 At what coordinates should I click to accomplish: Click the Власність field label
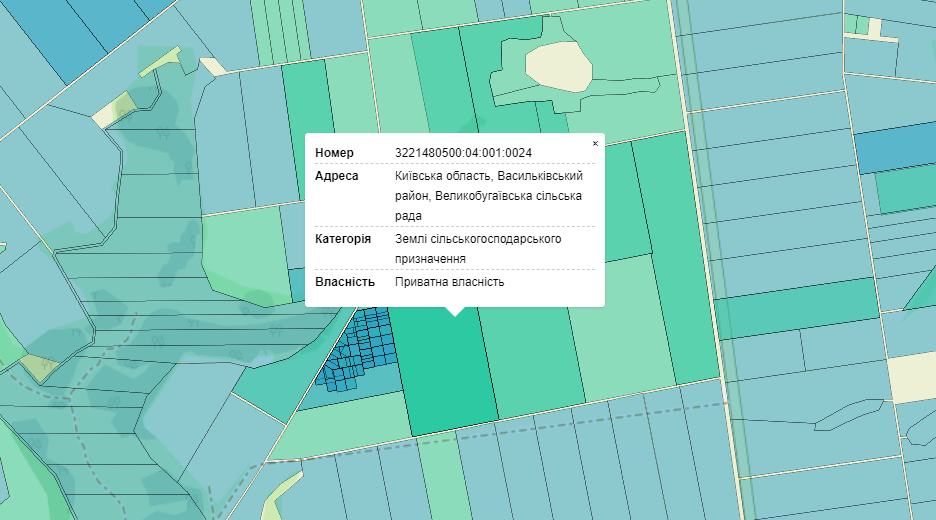(344, 282)
